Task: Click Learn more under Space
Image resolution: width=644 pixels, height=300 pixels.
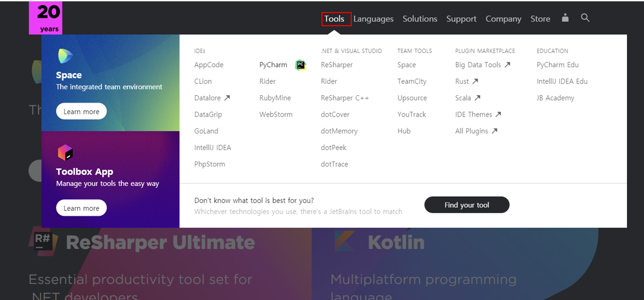Action: coord(82,112)
